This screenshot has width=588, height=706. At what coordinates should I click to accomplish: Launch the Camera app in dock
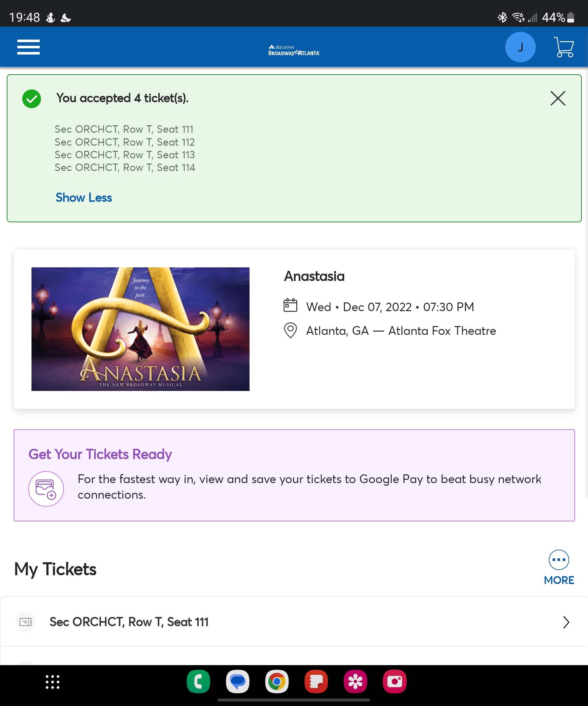point(395,681)
